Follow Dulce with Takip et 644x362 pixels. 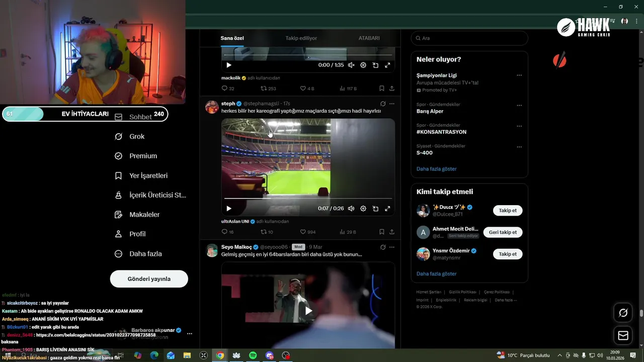[x=508, y=211]
